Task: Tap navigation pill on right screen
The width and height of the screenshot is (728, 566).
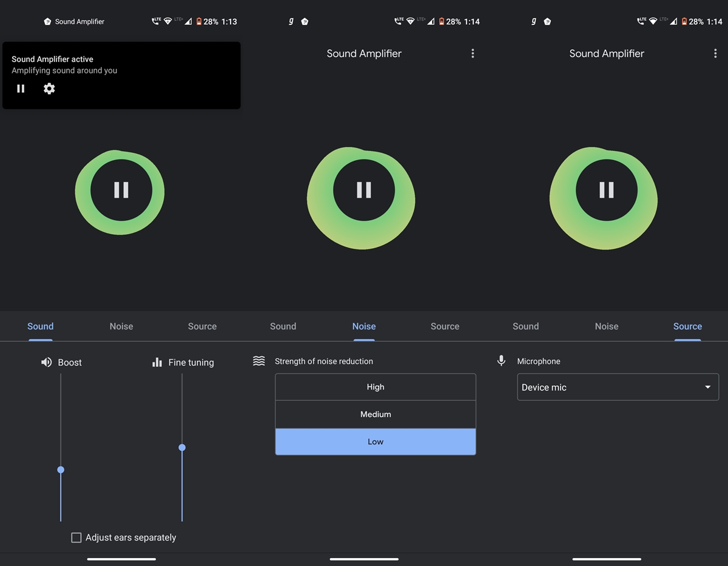Action: (x=607, y=559)
